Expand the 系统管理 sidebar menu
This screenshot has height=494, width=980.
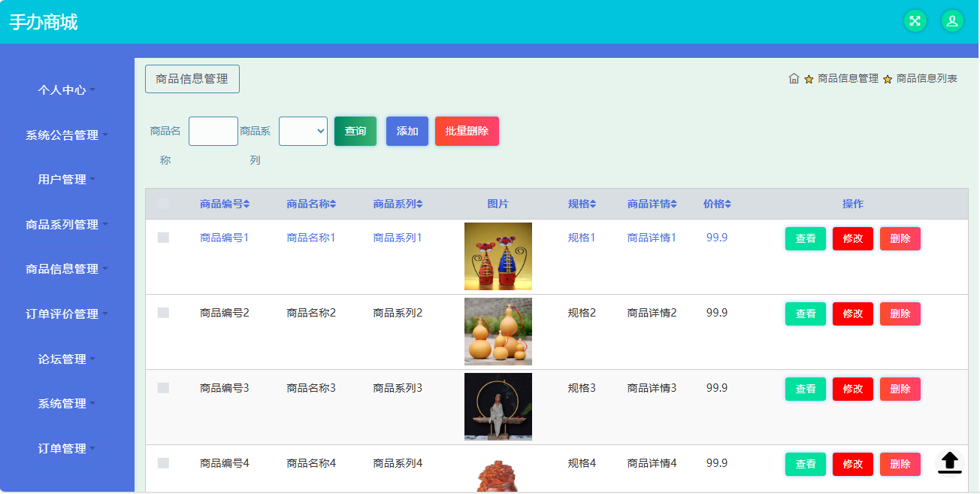pyautogui.click(x=67, y=404)
